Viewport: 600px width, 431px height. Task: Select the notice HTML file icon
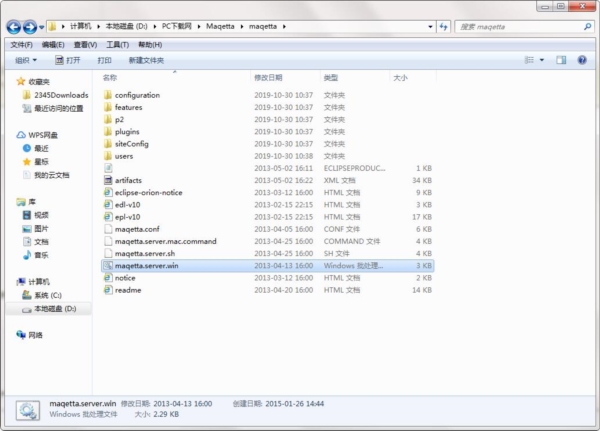[108, 278]
